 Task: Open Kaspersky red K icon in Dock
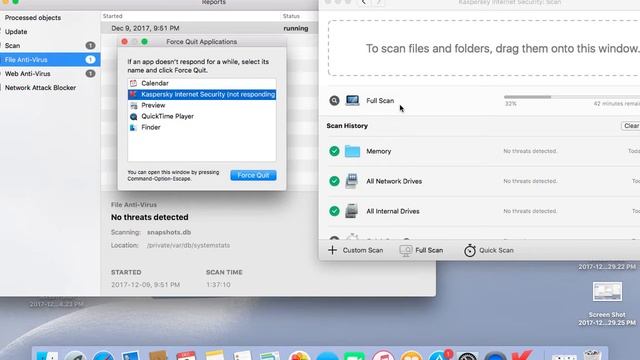(522, 355)
